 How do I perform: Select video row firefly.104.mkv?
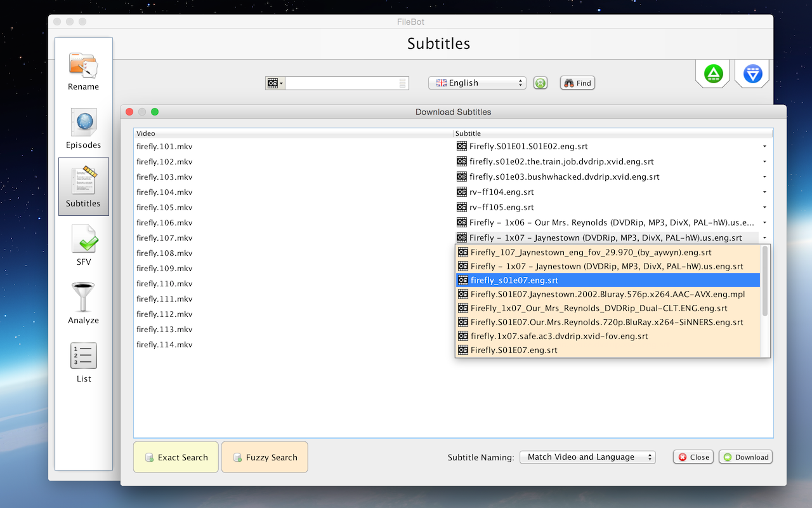tap(164, 192)
